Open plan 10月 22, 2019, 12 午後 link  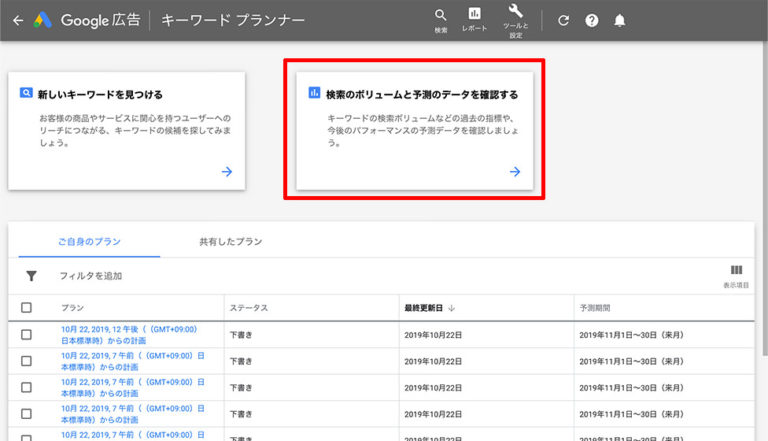coord(129,335)
